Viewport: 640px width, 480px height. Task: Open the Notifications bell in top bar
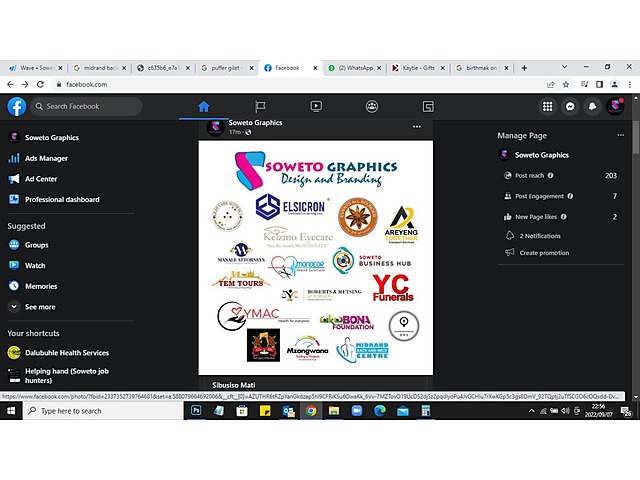click(x=592, y=106)
